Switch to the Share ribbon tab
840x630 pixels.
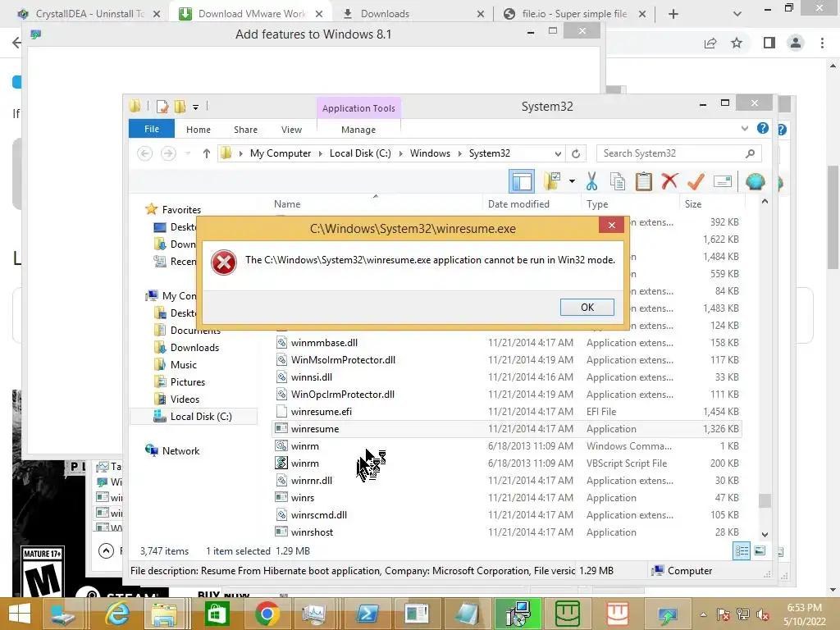(245, 130)
